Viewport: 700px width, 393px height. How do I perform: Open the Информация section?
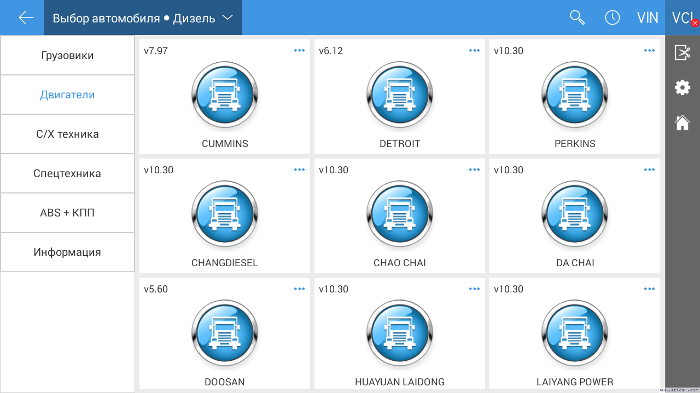67,252
